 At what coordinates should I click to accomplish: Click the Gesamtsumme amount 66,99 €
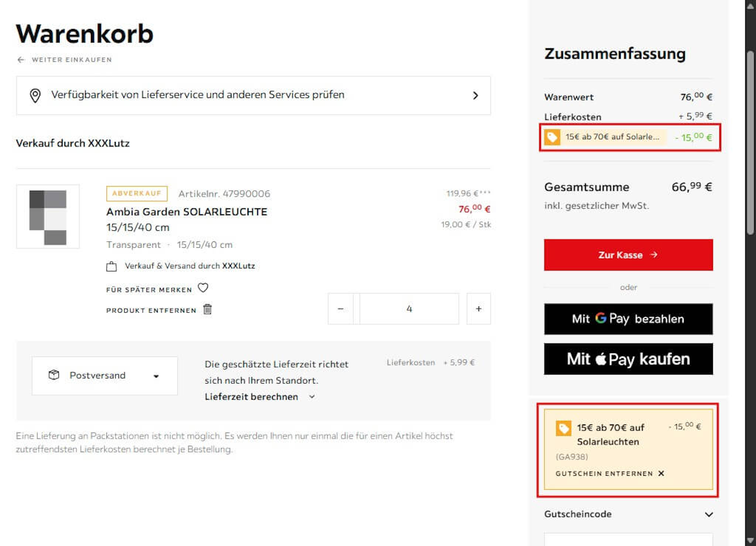(692, 187)
